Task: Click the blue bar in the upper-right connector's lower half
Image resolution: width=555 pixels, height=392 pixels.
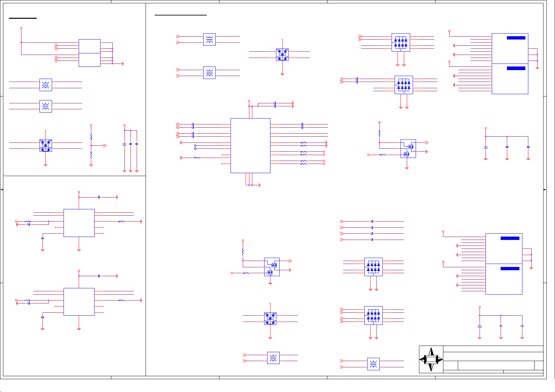Action: pos(516,68)
